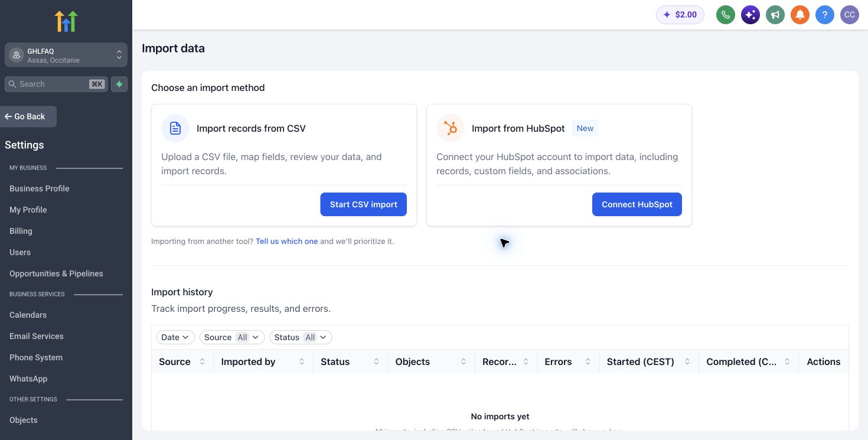Open Calendars settings
The width and height of the screenshot is (868, 440).
28,315
